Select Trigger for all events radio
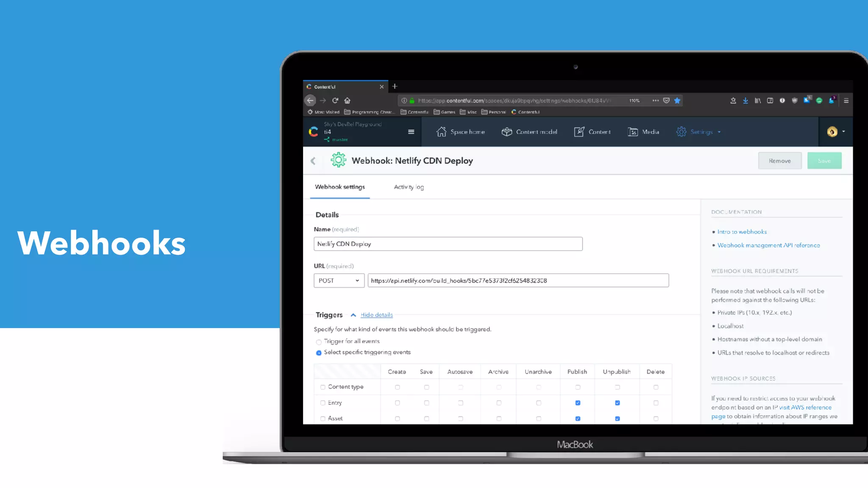Screen dimensions: 868x488 point(319,342)
